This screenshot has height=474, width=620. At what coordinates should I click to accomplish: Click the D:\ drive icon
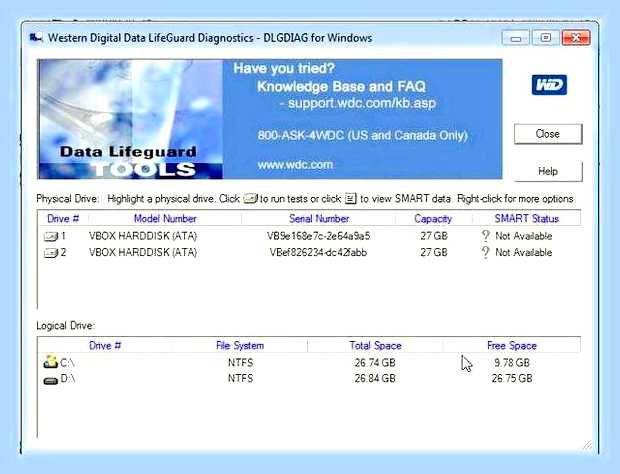pos(50,380)
